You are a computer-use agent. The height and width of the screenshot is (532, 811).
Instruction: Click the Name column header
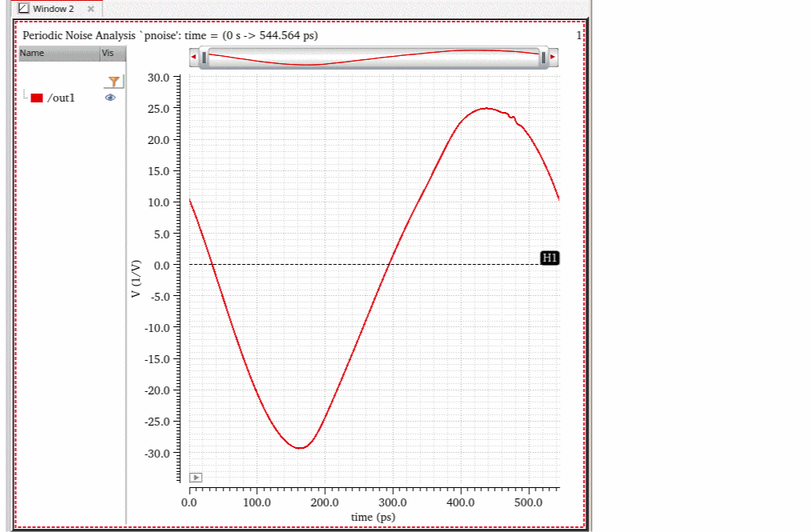pyautogui.click(x=59, y=54)
